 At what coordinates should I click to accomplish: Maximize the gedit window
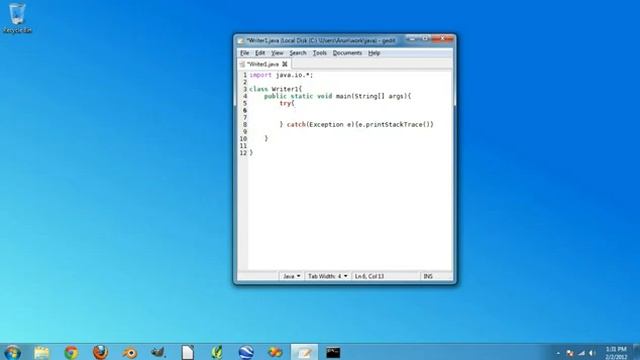pos(425,38)
